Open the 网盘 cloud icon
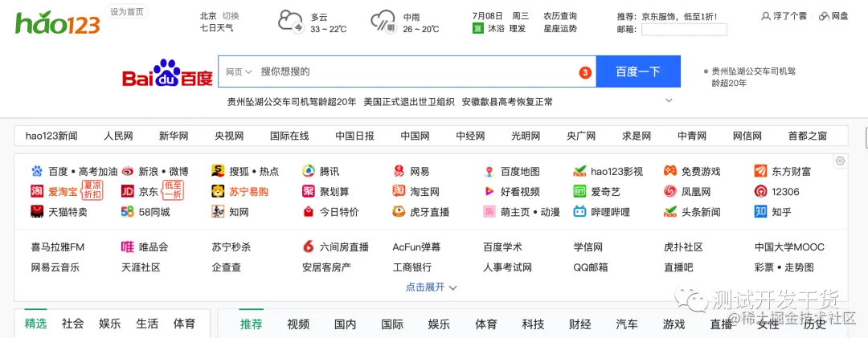The image size is (868, 338). 825,17
